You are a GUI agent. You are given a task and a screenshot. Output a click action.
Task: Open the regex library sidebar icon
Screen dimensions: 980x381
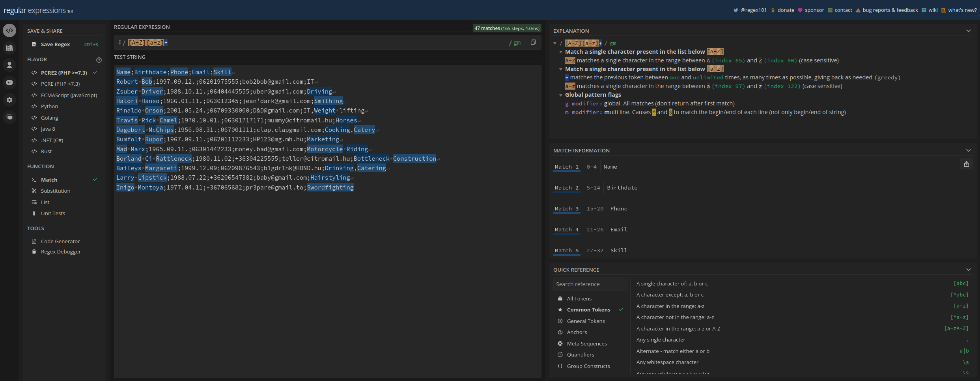9,48
